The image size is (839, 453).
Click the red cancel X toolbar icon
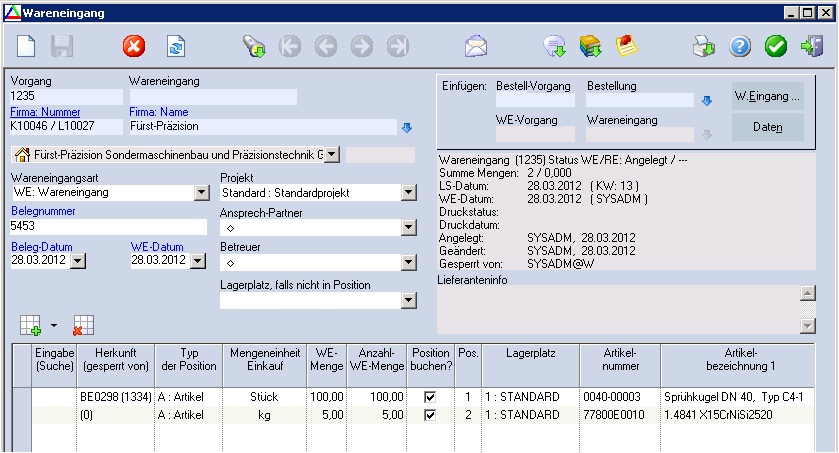(134, 46)
